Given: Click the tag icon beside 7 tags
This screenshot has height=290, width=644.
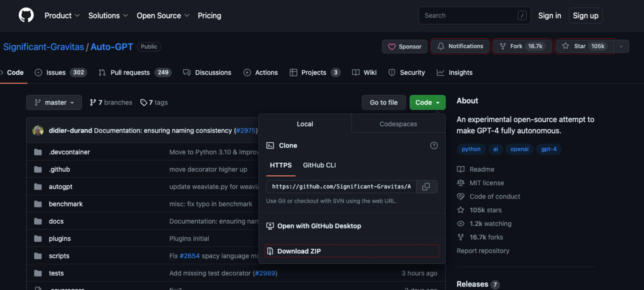Looking at the screenshot, I should 144,102.
